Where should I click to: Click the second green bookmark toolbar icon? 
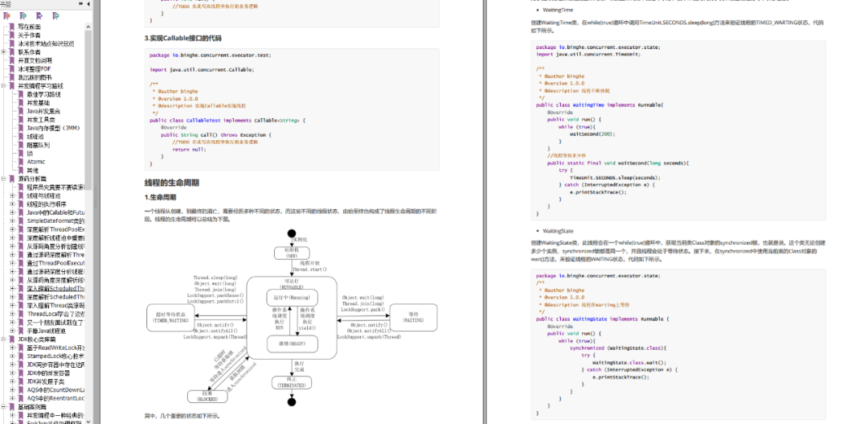(x=22, y=15)
